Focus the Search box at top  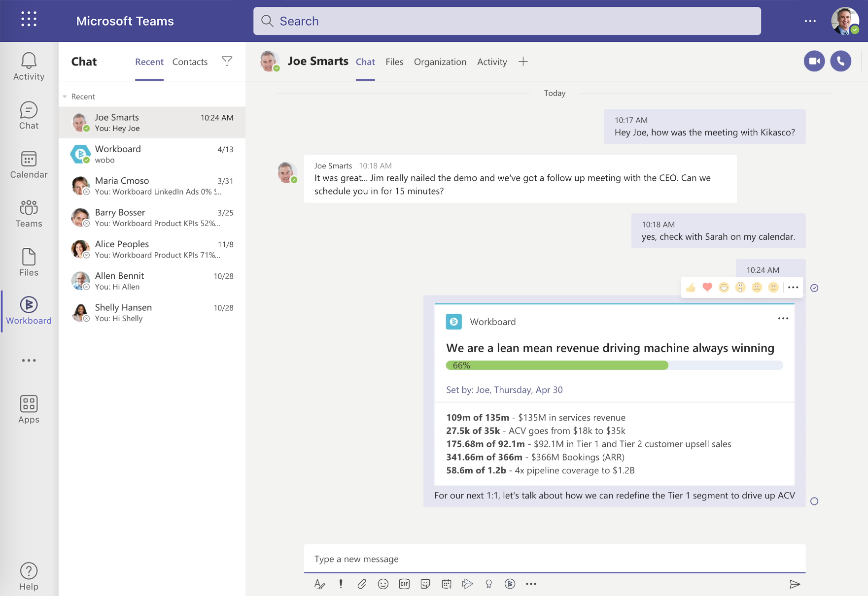[507, 21]
